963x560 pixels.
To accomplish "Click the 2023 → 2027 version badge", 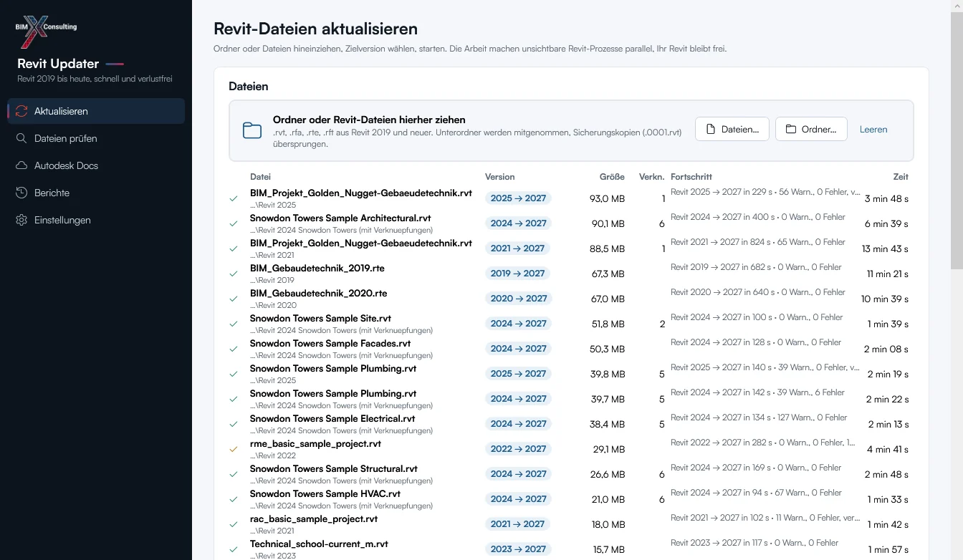I will (x=519, y=549).
